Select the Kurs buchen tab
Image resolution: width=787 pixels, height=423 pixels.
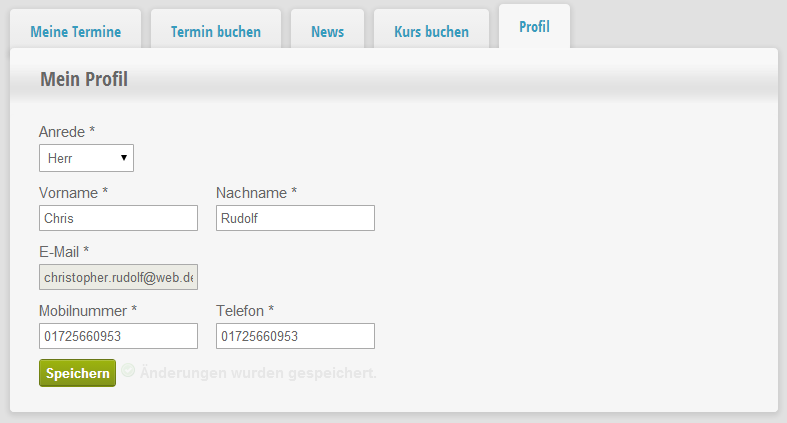(x=431, y=30)
